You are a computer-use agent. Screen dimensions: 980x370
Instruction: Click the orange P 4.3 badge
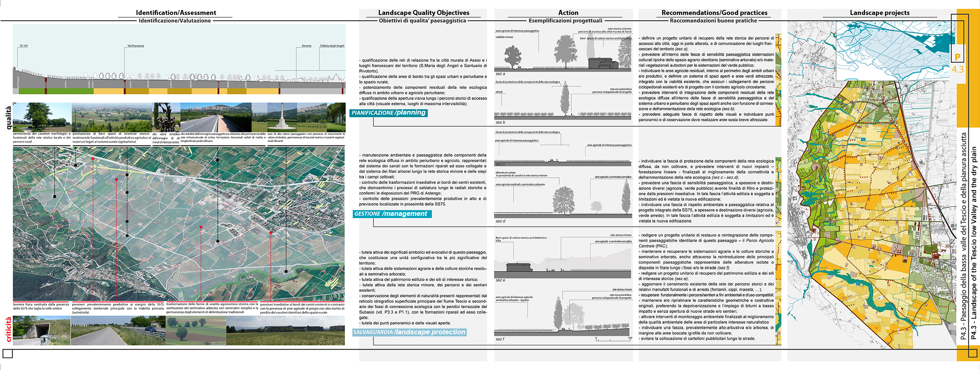(958, 62)
